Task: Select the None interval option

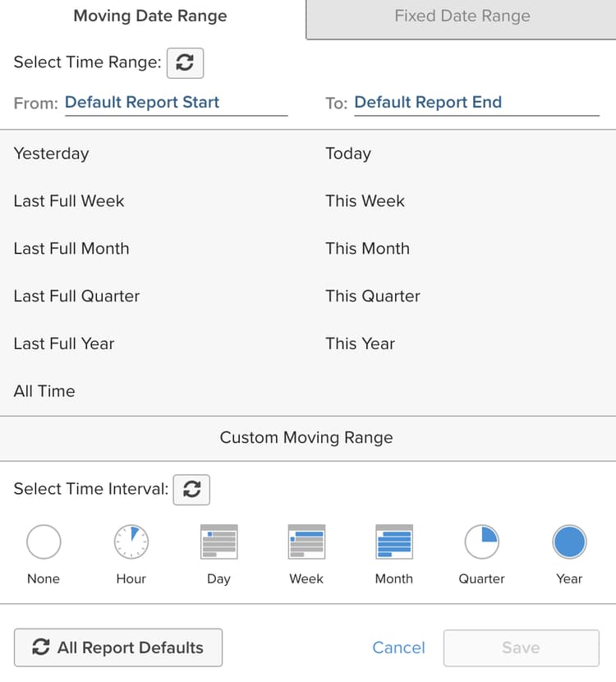Action: tap(44, 542)
